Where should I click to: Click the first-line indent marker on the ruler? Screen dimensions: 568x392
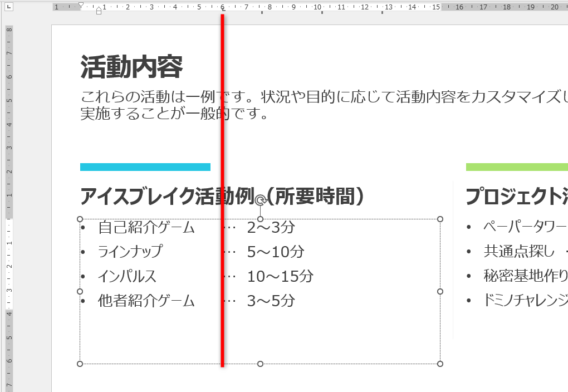(81, 4)
